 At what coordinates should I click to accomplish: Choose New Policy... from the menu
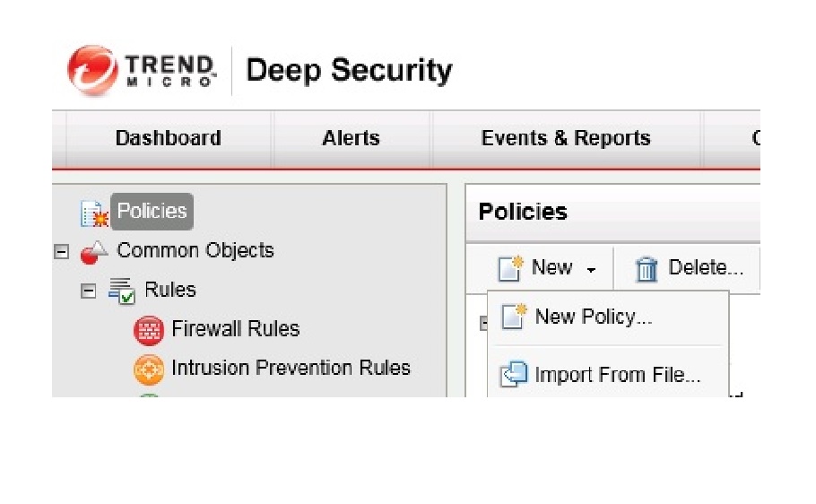[x=593, y=317]
